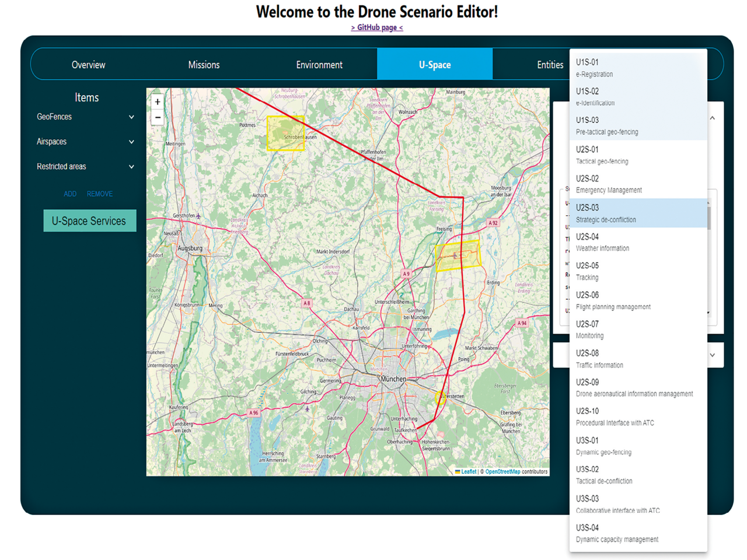Open the OpenStreetMap attribution link
747x560 pixels.
point(502,472)
